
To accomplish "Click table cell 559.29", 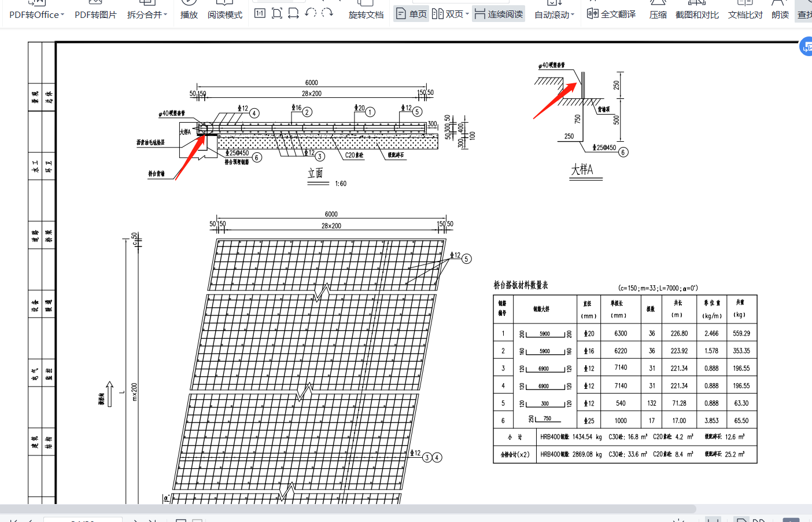I will (x=741, y=333).
